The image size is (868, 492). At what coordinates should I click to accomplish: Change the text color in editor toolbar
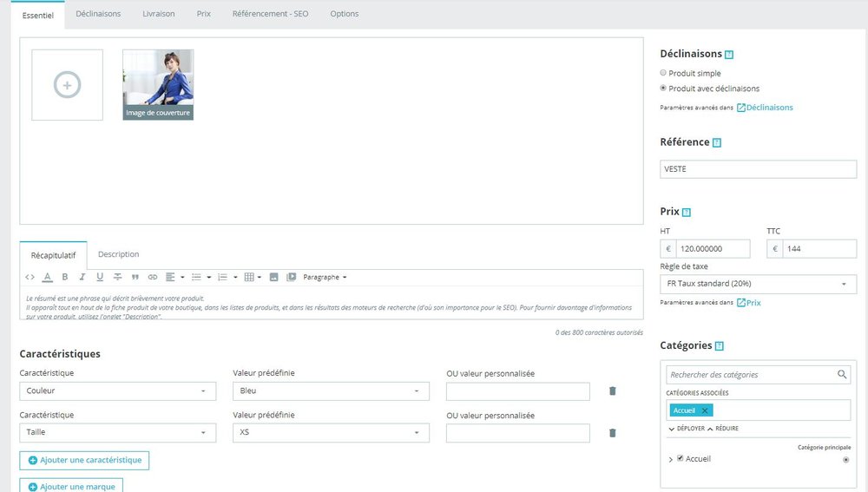(48, 278)
